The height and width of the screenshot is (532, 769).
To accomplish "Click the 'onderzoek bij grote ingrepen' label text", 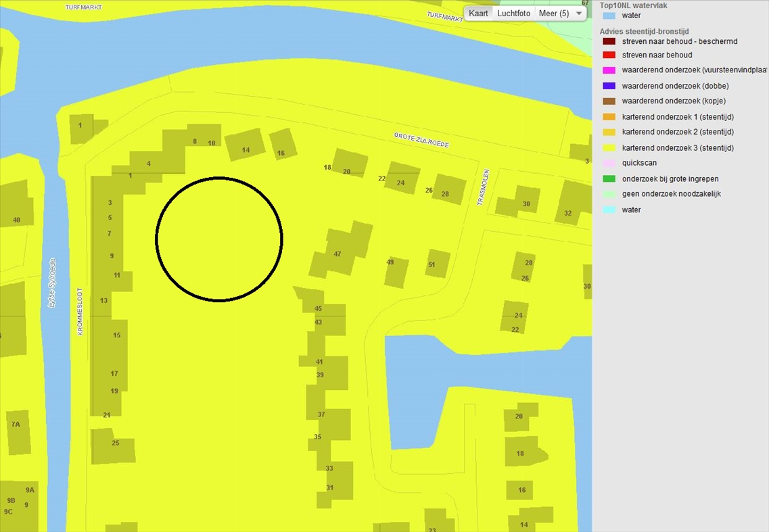I will [670, 179].
